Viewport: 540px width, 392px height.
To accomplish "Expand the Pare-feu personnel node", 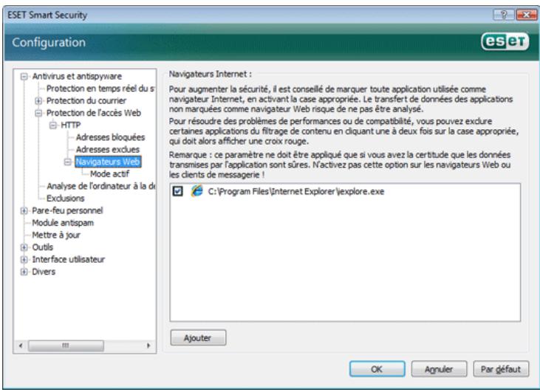I will [24, 210].
